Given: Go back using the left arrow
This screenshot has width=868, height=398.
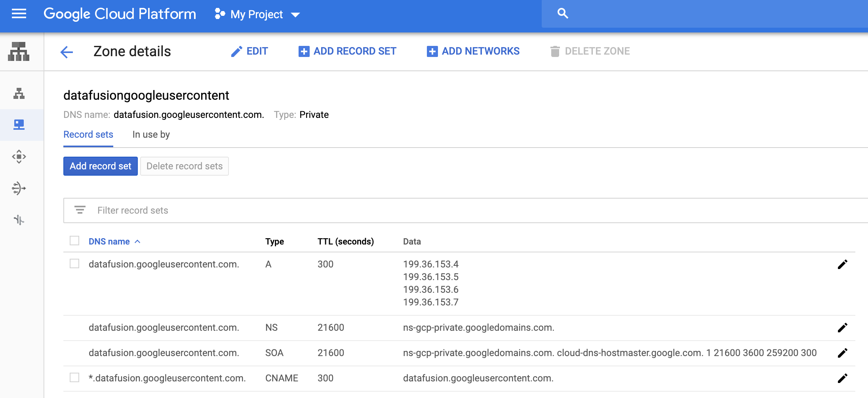Looking at the screenshot, I should point(67,52).
